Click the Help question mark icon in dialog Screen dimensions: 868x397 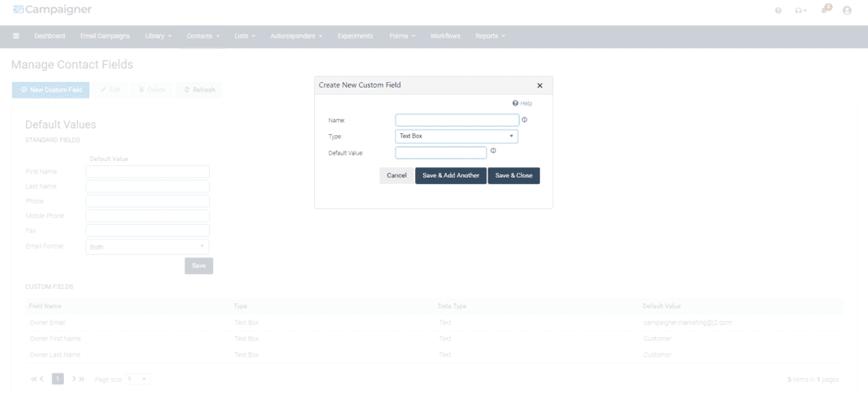[515, 103]
